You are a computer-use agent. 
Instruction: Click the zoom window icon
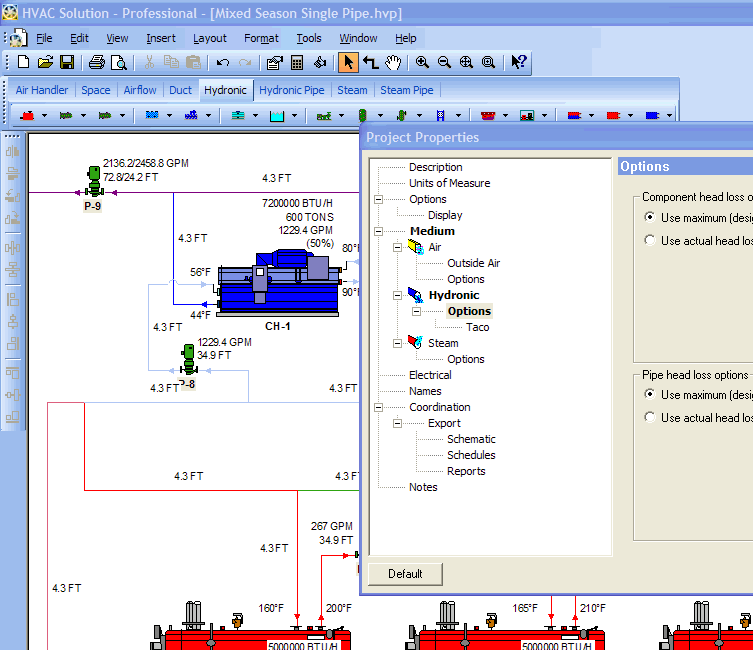pos(488,62)
